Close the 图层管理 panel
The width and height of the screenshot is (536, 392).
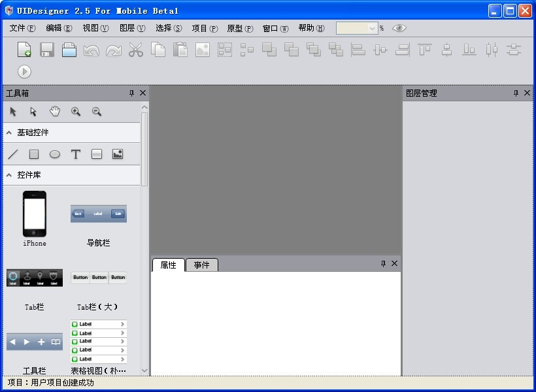coord(527,93)
